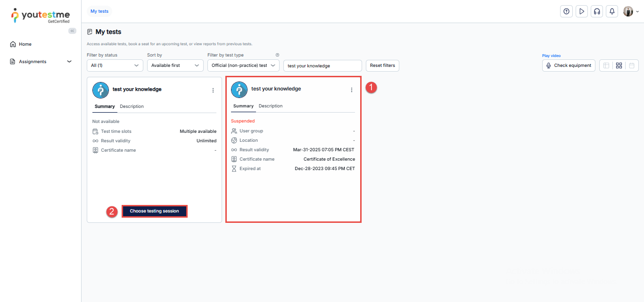Screen dimensions: 644x302
Task: Click Choose testing session button
Action: tap(154, 211)
